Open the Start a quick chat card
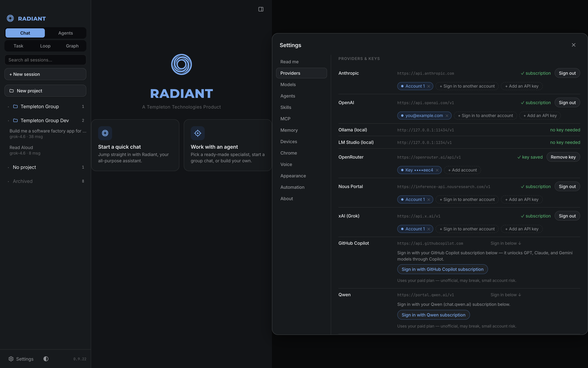 point(135,145)
